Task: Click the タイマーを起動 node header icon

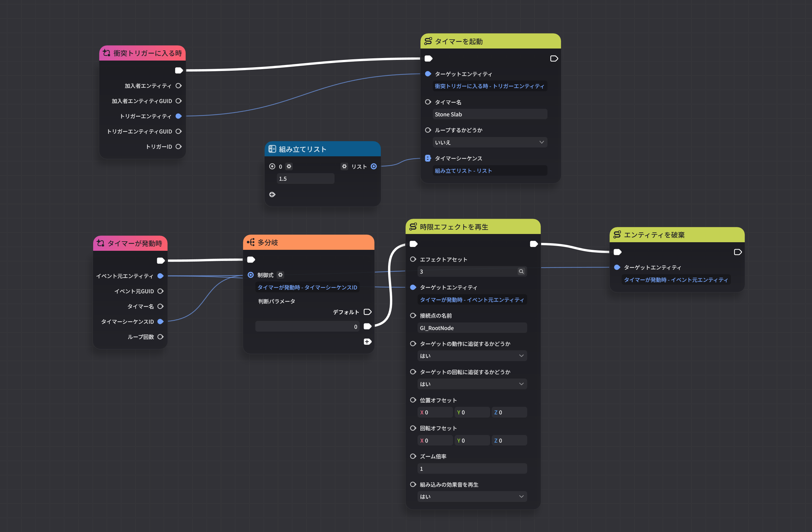Action: pos(428,41)
